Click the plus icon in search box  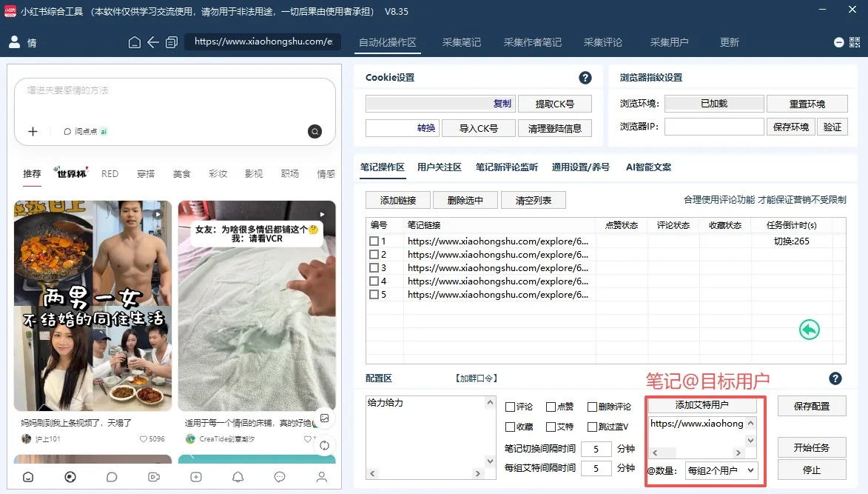(x=33, y=131)
